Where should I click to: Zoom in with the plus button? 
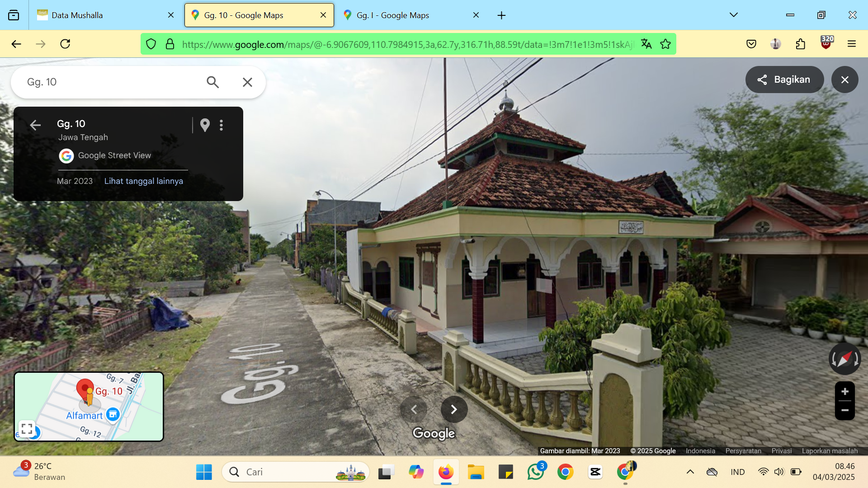click(844, 392)
